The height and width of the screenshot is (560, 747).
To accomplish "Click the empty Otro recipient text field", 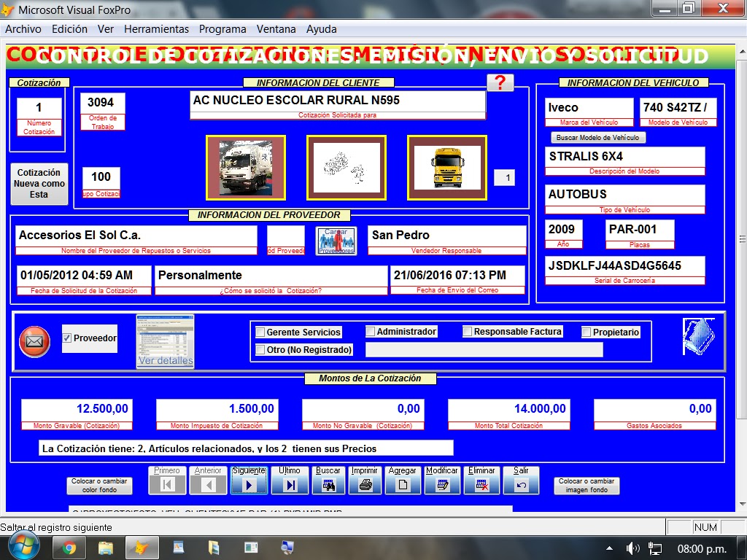I will click(x=484, y=350).
